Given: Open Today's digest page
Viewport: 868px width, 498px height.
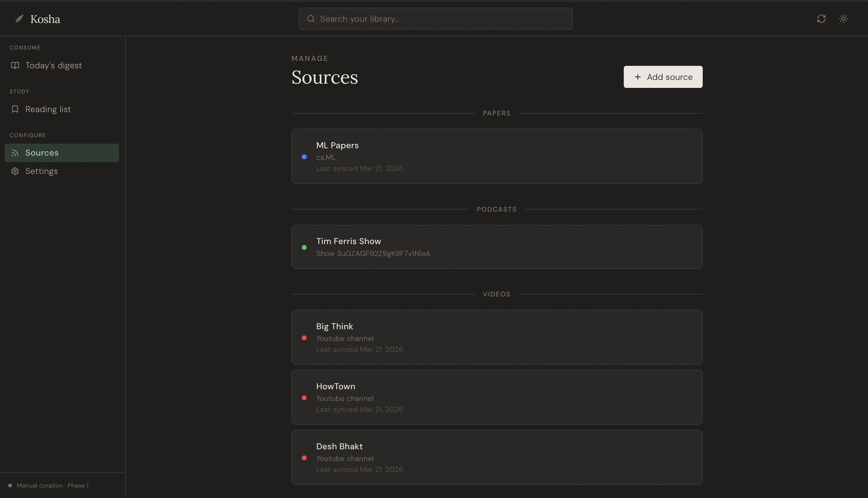Looking at the screenshot, I should click(54, 65).
